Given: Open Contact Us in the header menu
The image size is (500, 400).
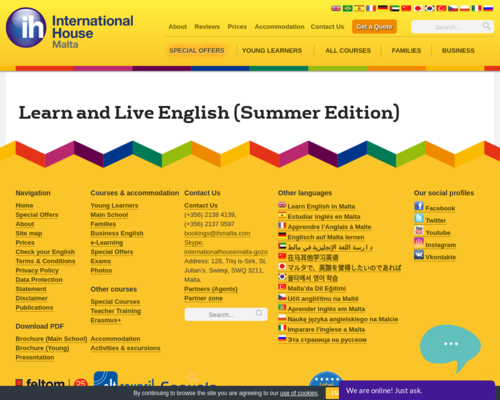Looking at the screenshot, I should (327, 27).
